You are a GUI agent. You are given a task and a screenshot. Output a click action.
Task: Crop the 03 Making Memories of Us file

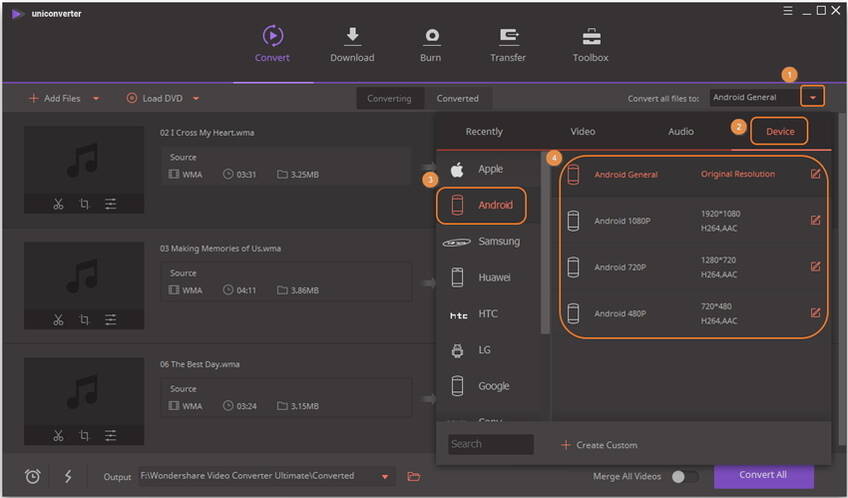[84, 320]
